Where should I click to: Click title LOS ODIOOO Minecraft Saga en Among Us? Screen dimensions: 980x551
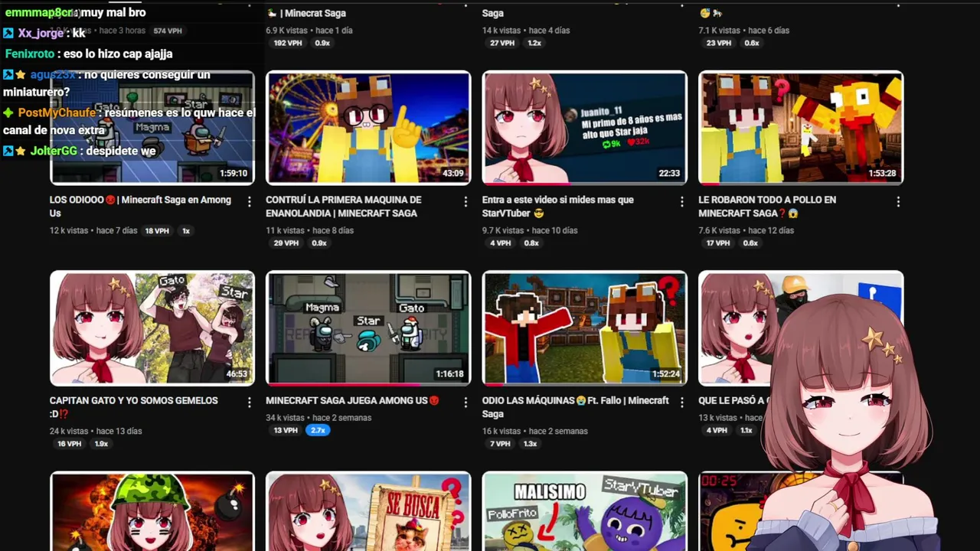pos(140,207)
